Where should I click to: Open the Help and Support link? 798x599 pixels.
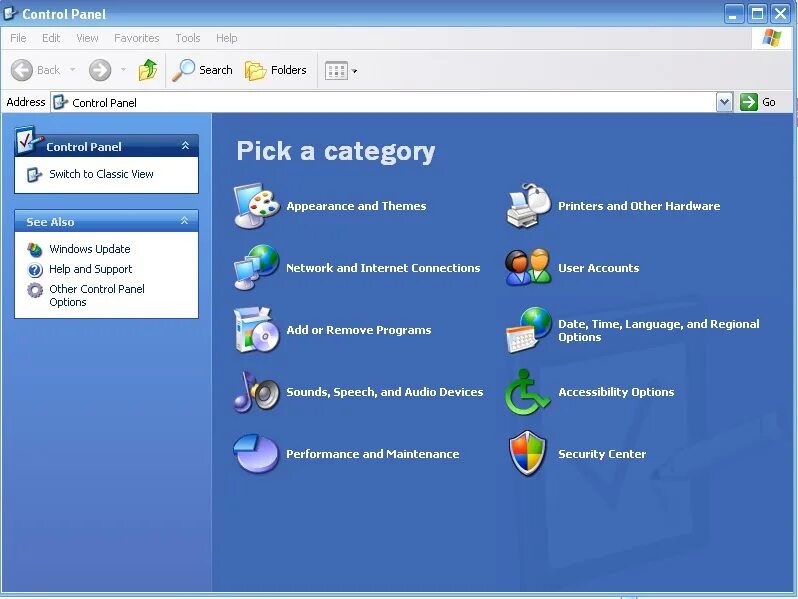91,269
